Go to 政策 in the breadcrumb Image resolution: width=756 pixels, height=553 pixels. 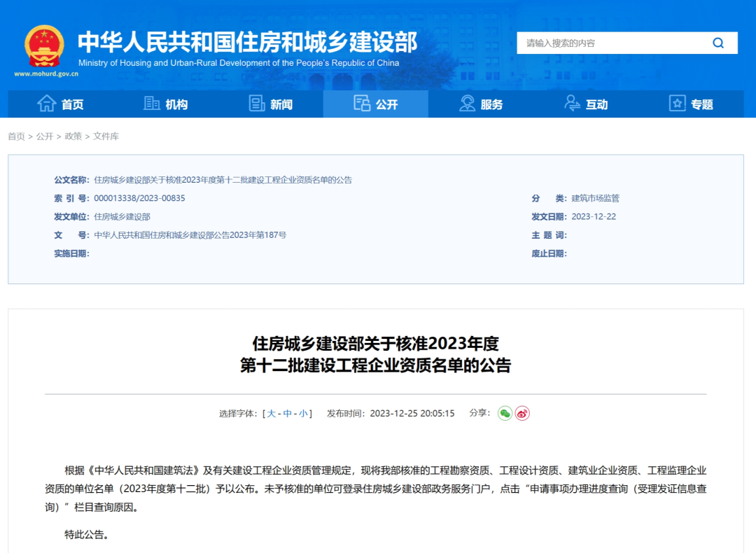coord(73,136)
